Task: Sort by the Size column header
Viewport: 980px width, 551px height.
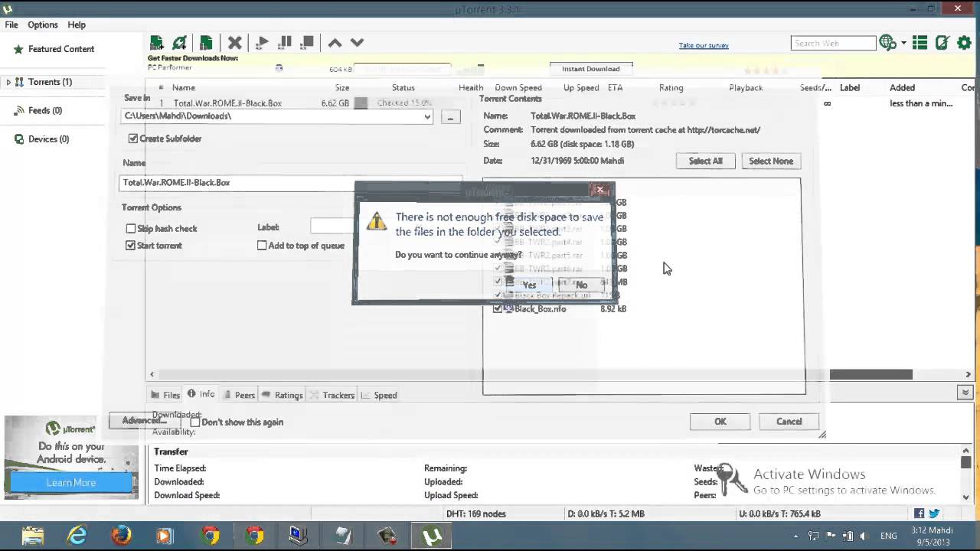Action: tap(342, 88)
